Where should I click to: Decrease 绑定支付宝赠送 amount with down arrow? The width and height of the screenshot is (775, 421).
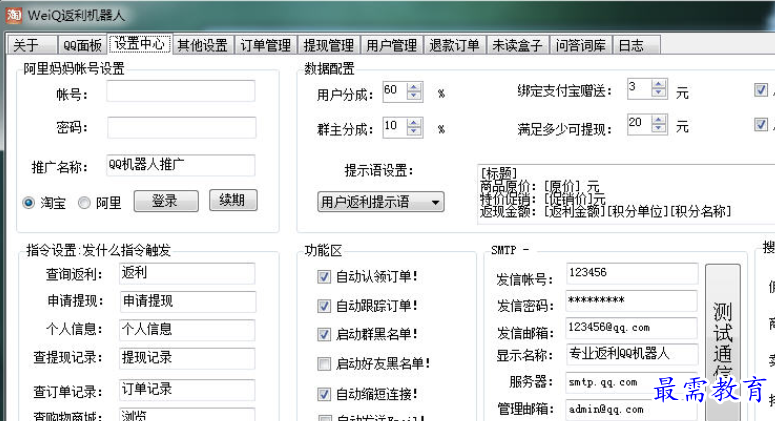(658, 93)
